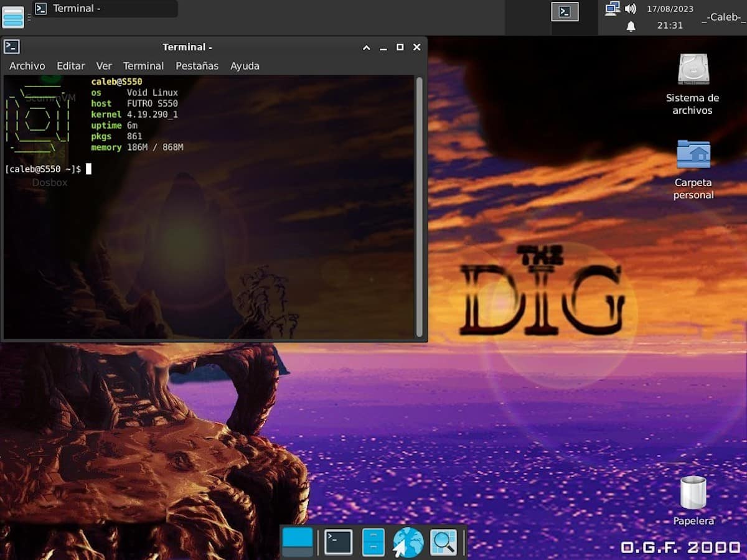Launch the web browser globe icon in the dock
747x560 pixels.
(x=408, y=542)
